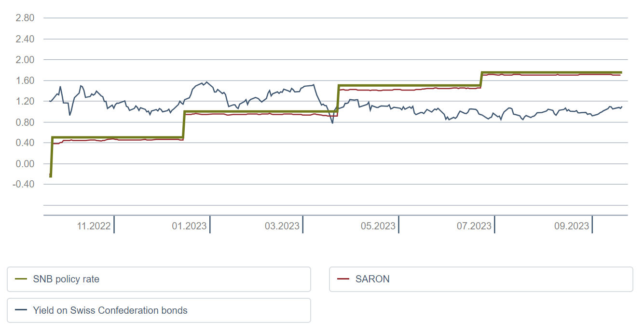
Task: Click the olive SNB policy rate color swatch
Action: point(21,279)
